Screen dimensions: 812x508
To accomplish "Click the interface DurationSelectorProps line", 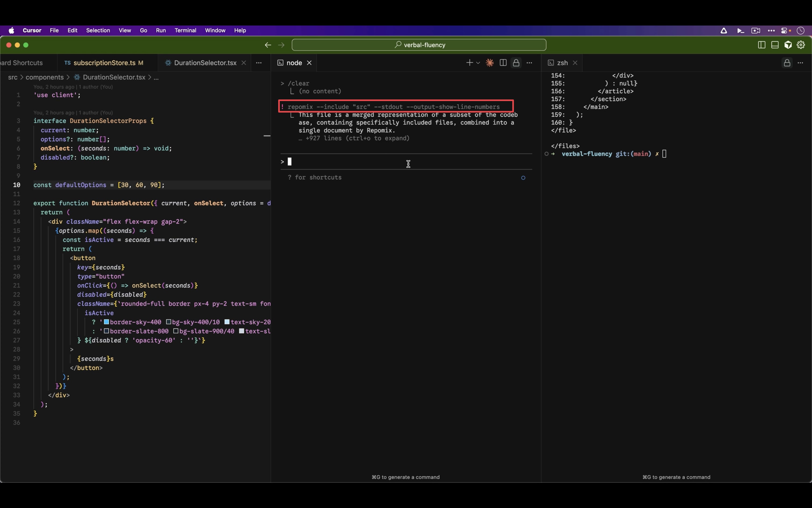I will click(x=94, y=121).
